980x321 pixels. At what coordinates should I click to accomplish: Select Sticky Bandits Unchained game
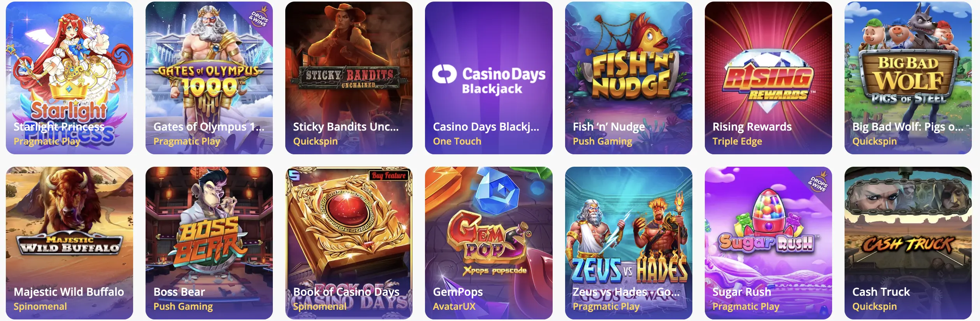tap(349, 78)
